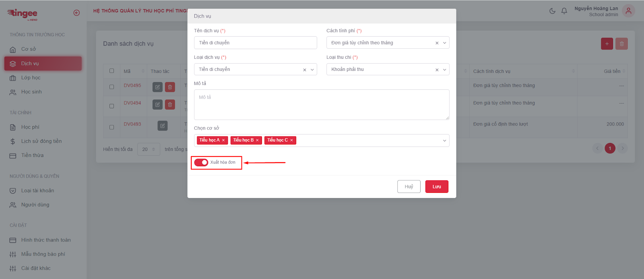Expand the Loại thu chi dropdown
The image size is (644, 279).
[x=444, y=70]
